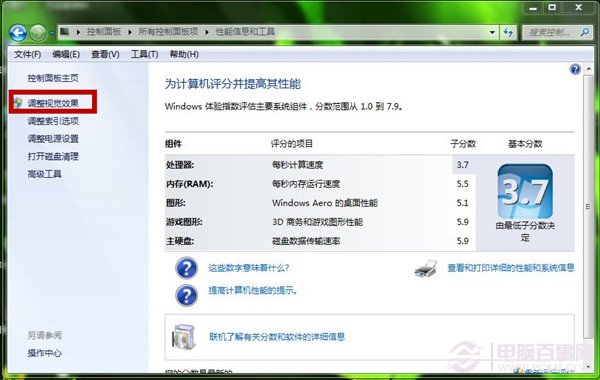Expand the arrow before 控制面板 in address bar
The width and height of the screenshot is (600, 380).
click(78, 32)
